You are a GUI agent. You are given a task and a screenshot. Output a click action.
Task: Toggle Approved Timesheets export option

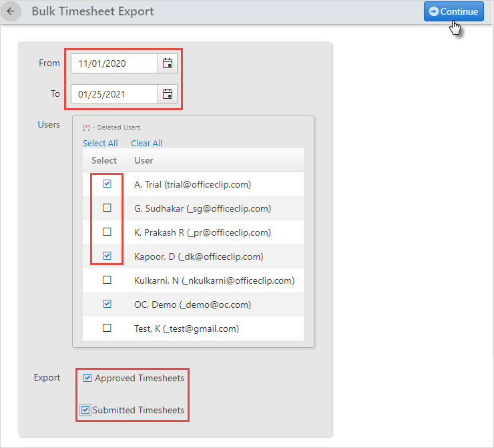point(87,378)
